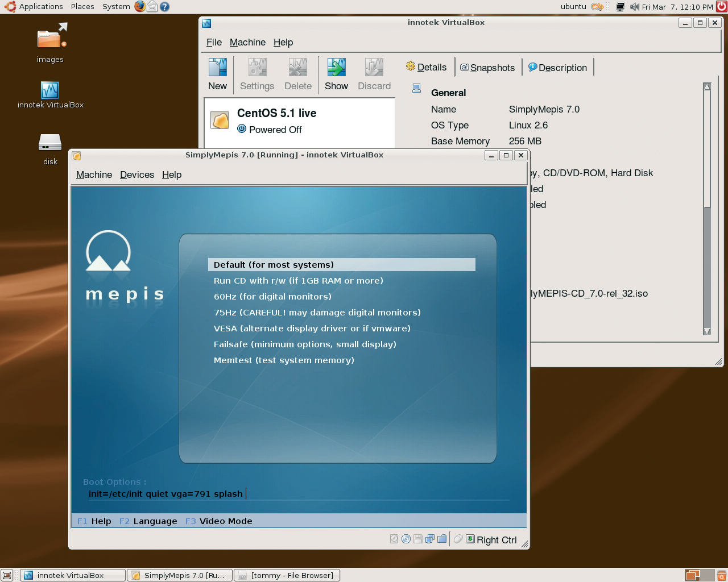Image resolution: width=728 pixels, height=582 pixels.
Task: Click the hard disk activity status icon
Action: [x=394, y=539]
